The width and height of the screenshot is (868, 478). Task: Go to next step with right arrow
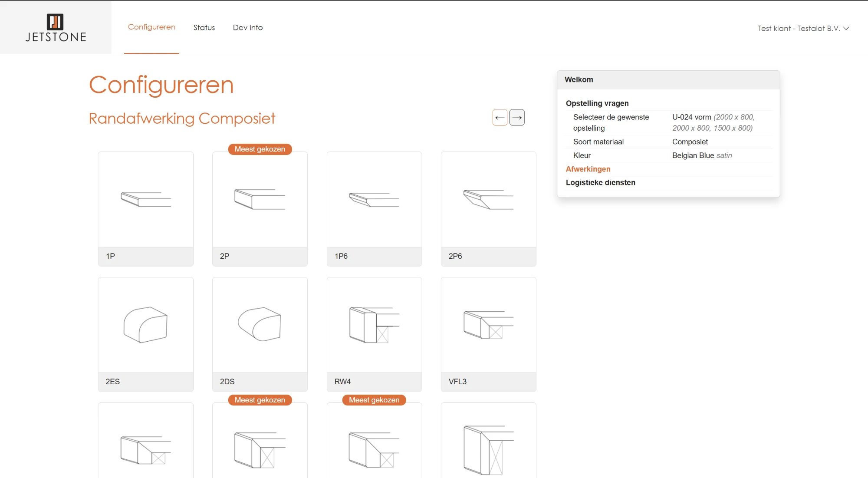pyautogui.click(x=517, y=118)
